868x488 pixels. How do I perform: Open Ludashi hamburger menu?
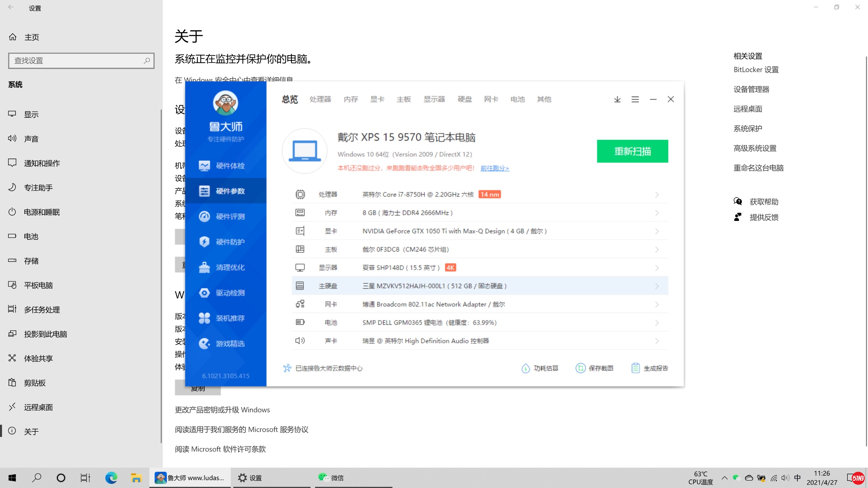(635, 99)
